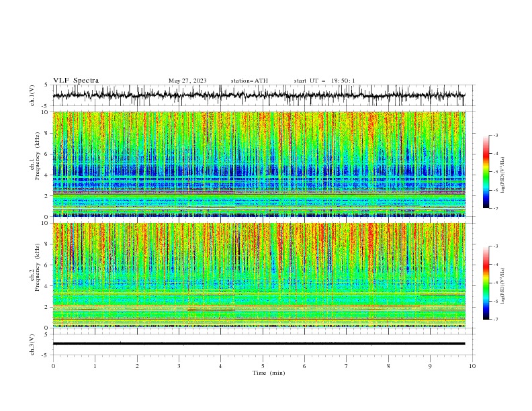Image resolution: width=532 pixels, height=411 pixels.
Task: Click time axis tick label "7"
Action: tap(347, 366)
